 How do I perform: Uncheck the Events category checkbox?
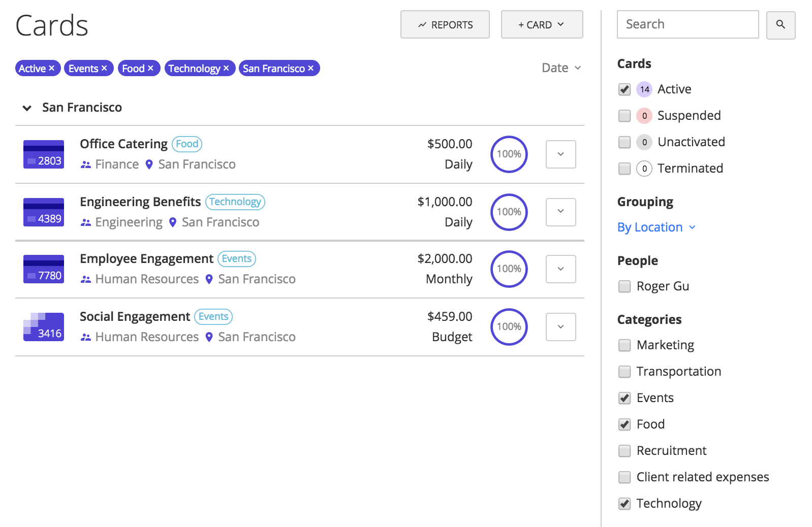[624, 398]
